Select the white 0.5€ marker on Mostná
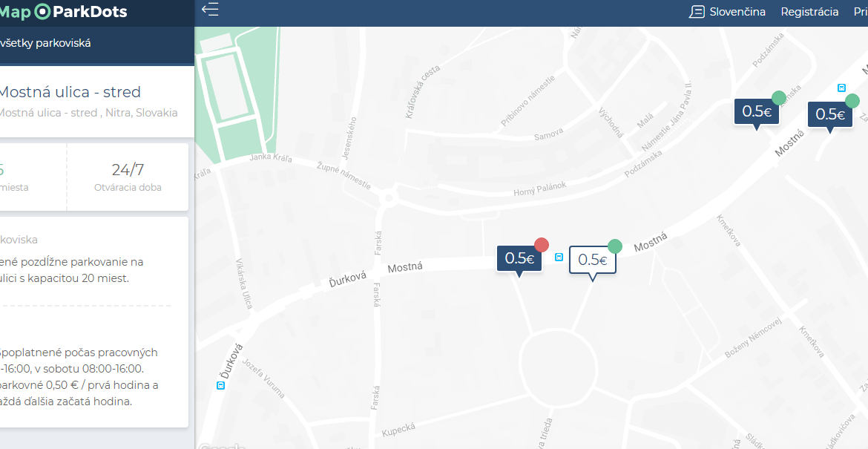The image size is (868, 449). coord(592,260)
